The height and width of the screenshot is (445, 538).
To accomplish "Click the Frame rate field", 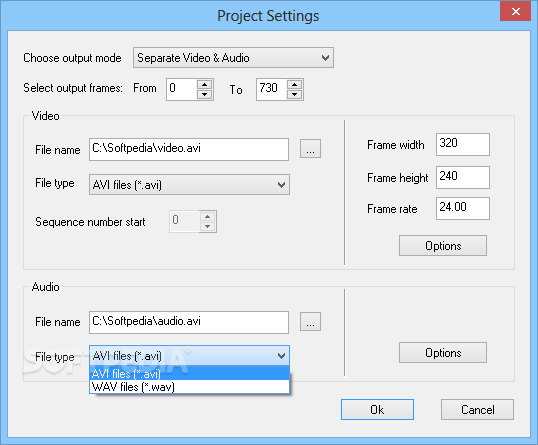I will pyautogui.click(x=463, y=208).
